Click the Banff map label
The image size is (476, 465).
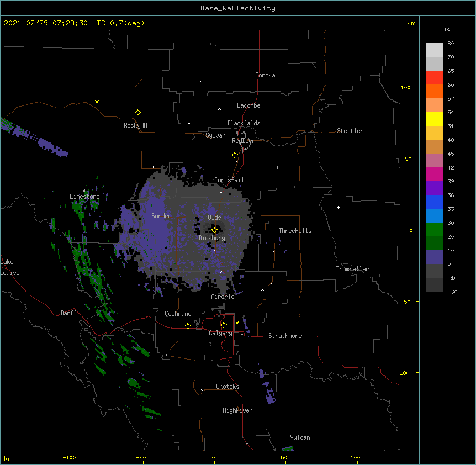point(68,313)
